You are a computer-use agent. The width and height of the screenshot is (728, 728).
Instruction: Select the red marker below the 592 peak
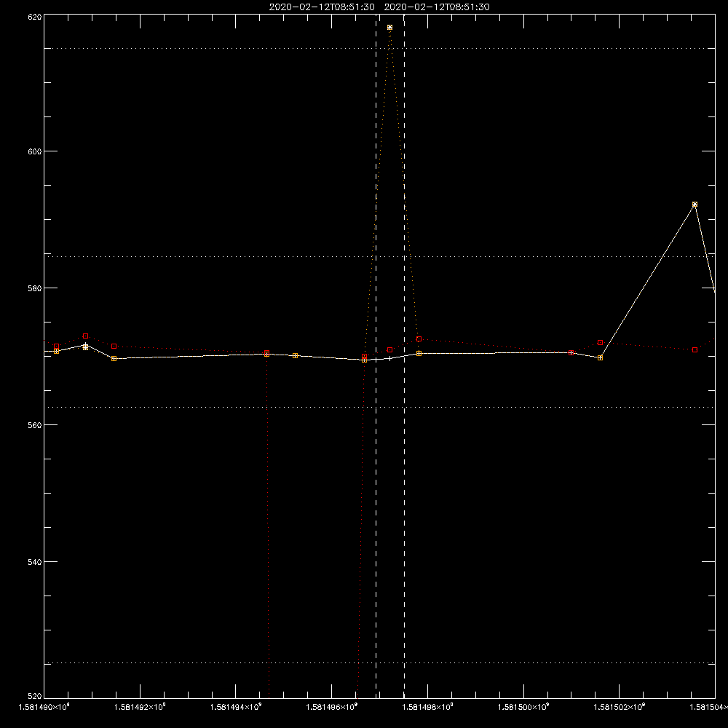point(695,349)
